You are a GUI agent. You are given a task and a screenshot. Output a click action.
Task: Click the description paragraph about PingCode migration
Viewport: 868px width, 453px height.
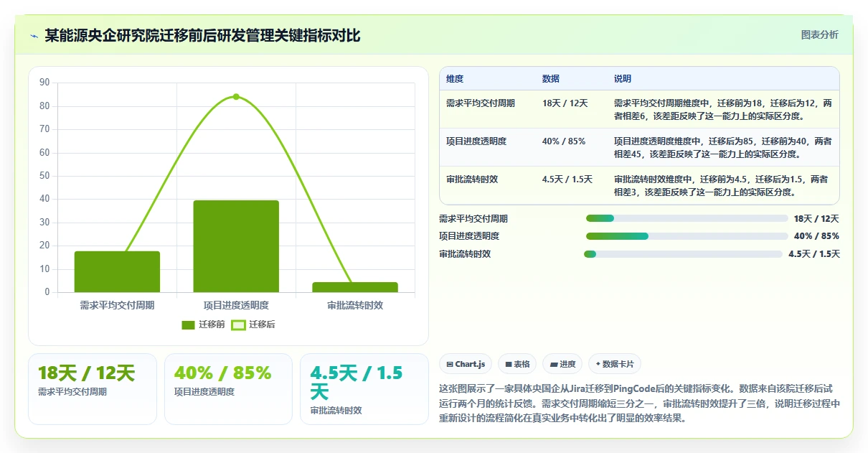point(639,403)
